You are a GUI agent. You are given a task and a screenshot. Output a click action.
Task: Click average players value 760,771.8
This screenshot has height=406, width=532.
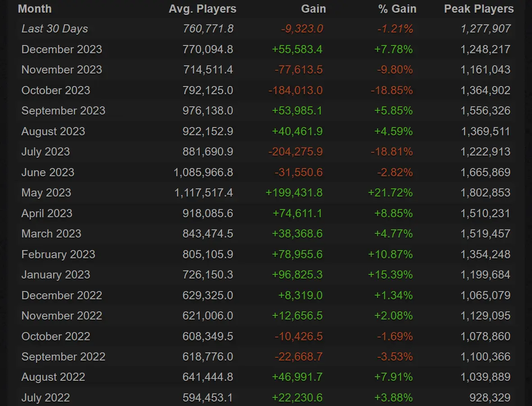[x=208, y=29]
